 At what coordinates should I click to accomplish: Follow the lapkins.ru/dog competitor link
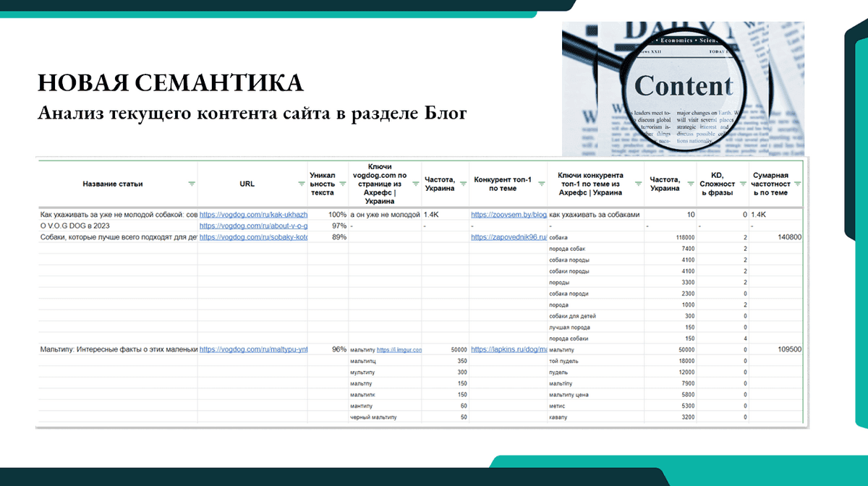click(x=509, y=349)
